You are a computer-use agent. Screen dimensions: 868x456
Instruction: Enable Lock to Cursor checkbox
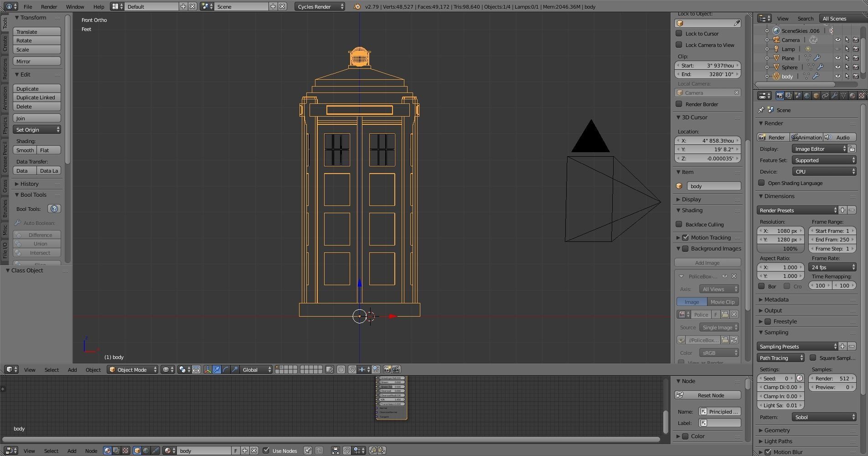679,33
